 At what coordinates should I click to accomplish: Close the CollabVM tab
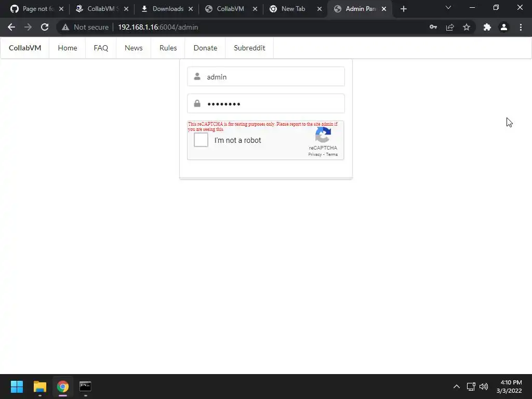(255, 9)
